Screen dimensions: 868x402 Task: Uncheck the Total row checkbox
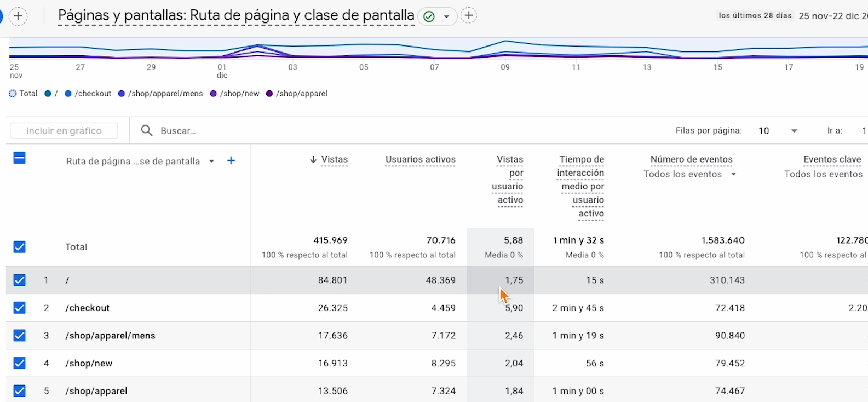click(x=20, y=247)
